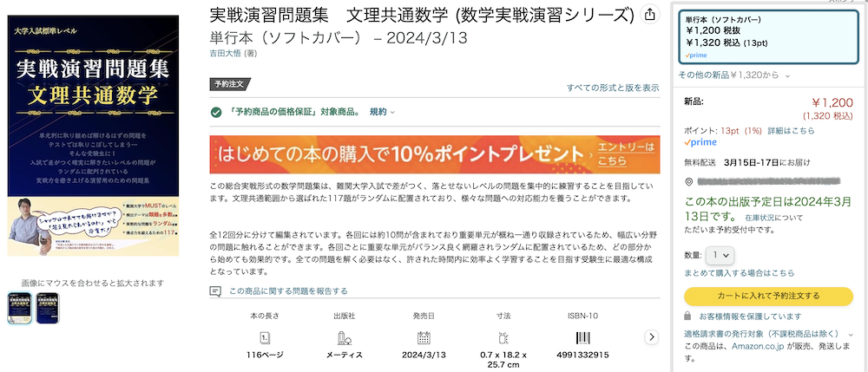868x372 pixels.
Task: Click the green price guarantee checkmark icon
Action: point(216,112)
